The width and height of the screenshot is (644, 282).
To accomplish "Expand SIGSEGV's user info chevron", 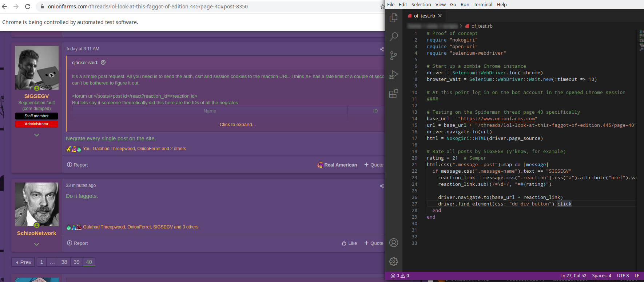I will [x=36, y=135].
